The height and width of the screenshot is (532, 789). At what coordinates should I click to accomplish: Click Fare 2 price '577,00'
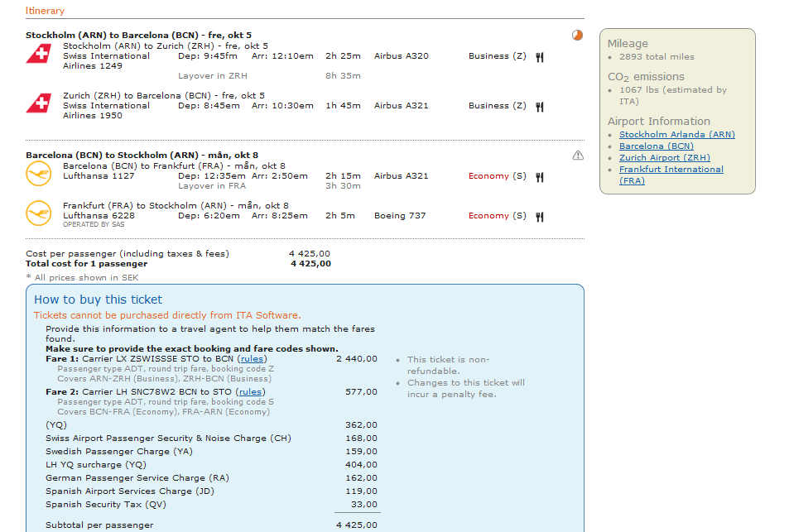(x=361, y=391)
